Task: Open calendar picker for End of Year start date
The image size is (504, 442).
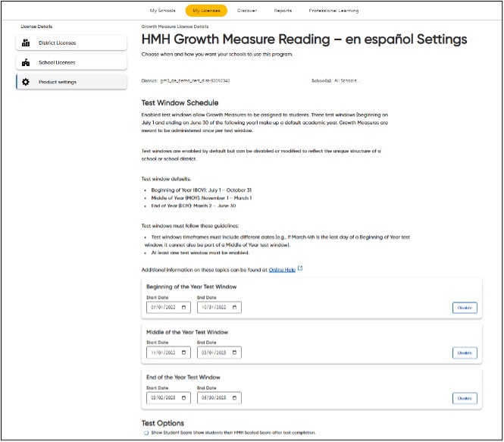Action: click(x=184, y=398)
